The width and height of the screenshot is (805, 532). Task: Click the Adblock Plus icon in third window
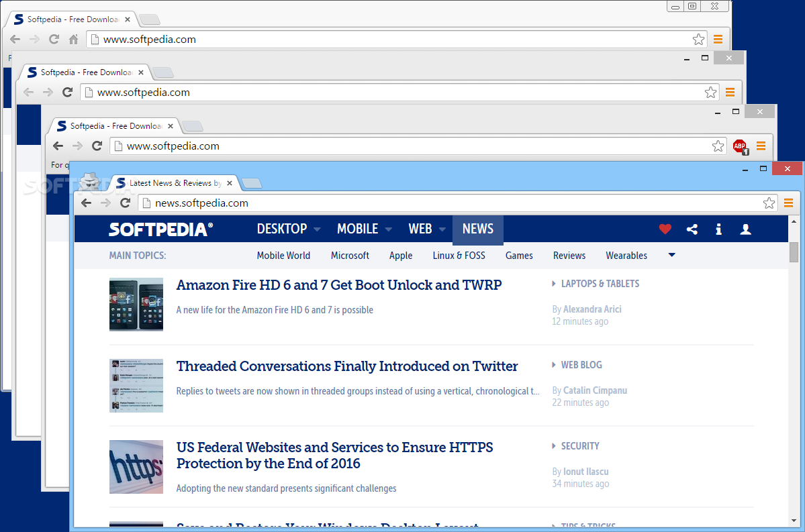pyautogui.click(x=741, y=147)
